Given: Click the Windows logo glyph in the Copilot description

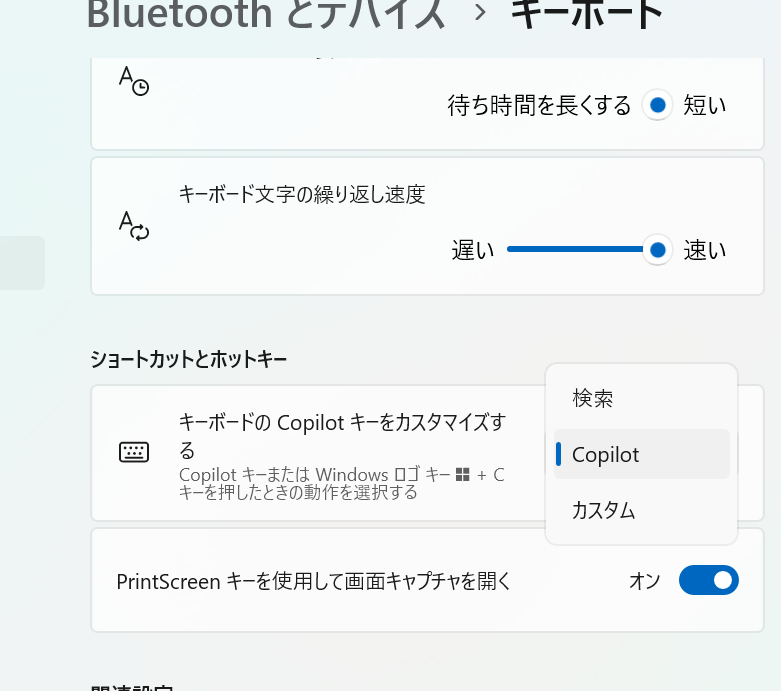Looking at the screenshot, I should click(x=462, y=475).
